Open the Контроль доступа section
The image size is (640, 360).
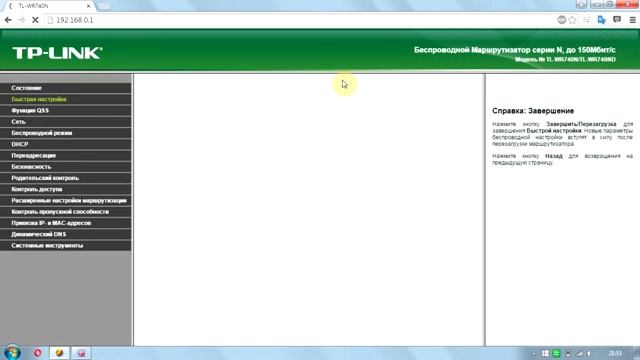pos(66,189)
